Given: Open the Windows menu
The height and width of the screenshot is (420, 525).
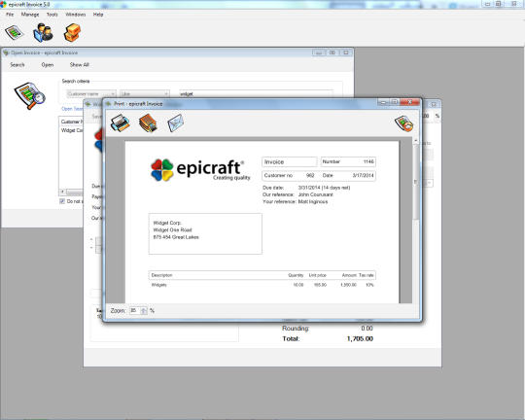Looking at the screenshot, I should pos(76,15).
